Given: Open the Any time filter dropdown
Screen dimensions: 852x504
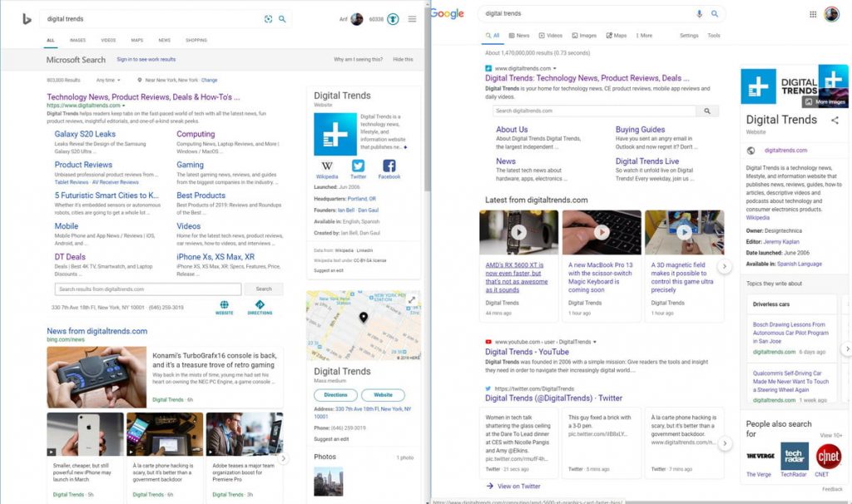Looking at the screenshot, I should pos(107,80).
